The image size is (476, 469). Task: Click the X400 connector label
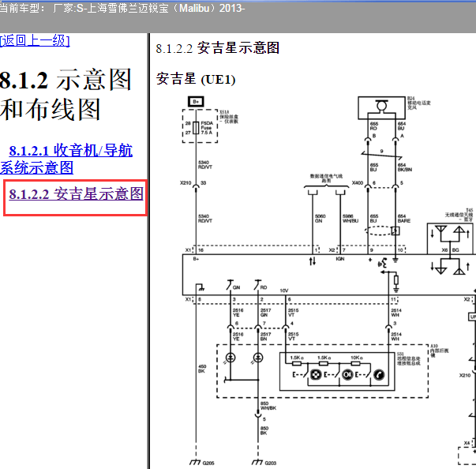[358, 182]
